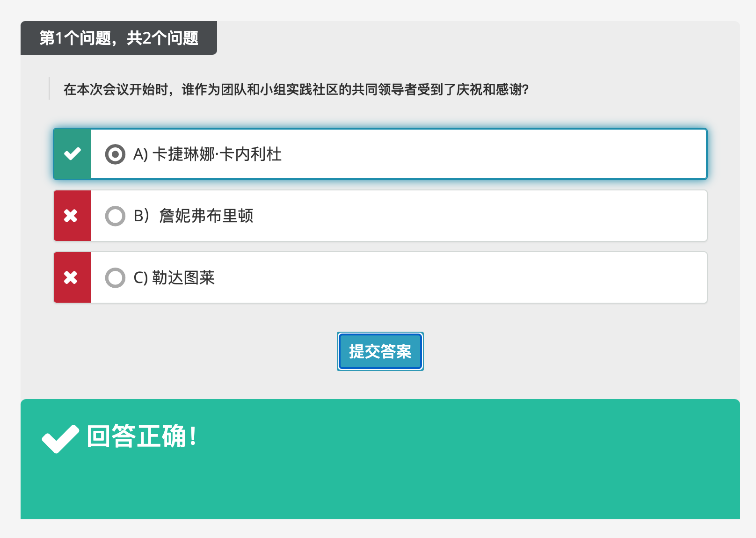
Task: Select the radio button for option A
Action: 115,154
